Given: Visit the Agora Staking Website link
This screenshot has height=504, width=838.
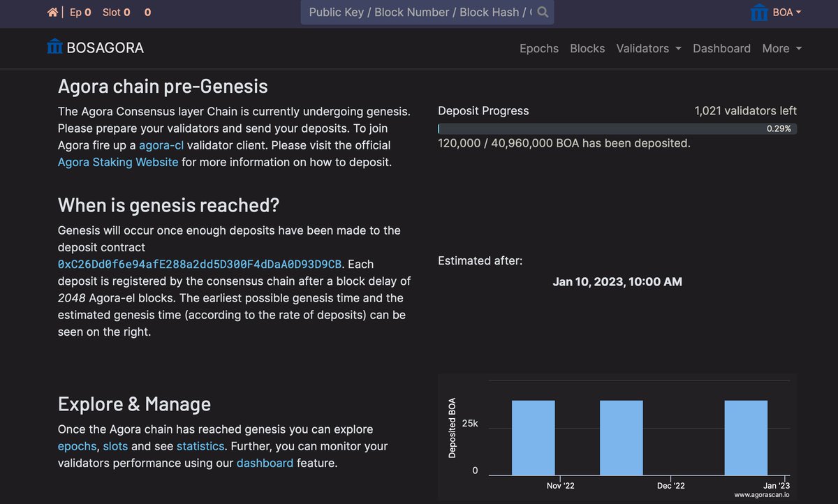Looking at the screenshot, I should coord(118,162).
